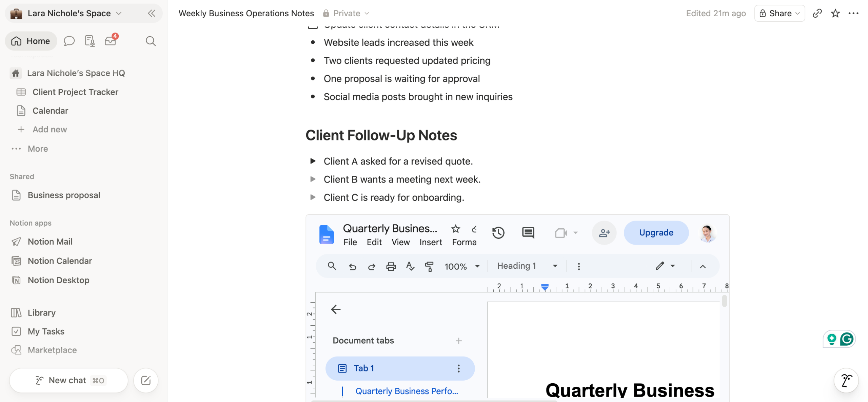The image size is (868, 402).
Task: Jump to Quarterly Business Perfo... outline link
Action: [406, 391]
